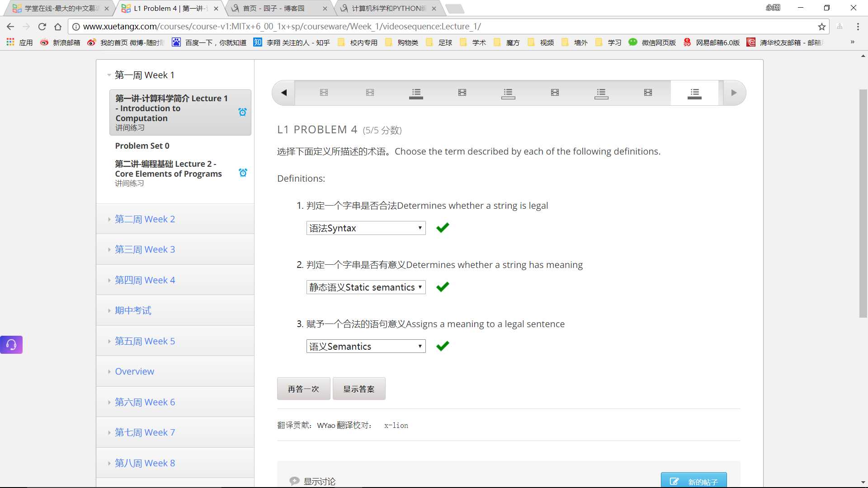
Task: Open the second video unit in the sequence bar
Action: [370, 93]
